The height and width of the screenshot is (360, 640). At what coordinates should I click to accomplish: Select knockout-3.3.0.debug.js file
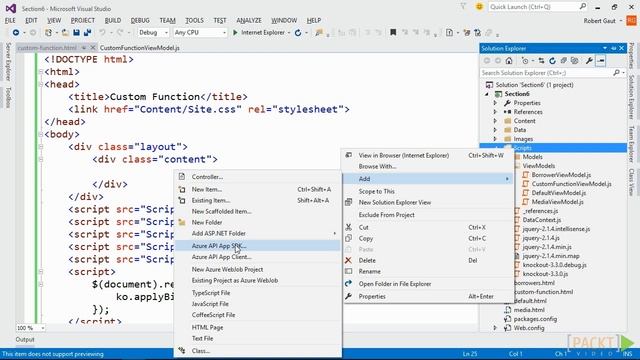point(554,265)
